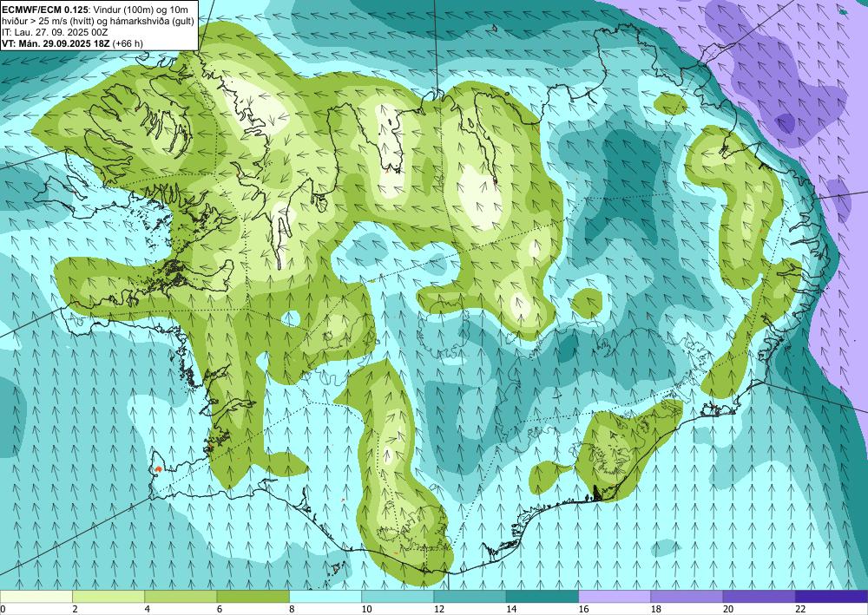Click the '14' label on the wind scale
The width and height of the screenshot is (868, 615).
pos(511,610)
